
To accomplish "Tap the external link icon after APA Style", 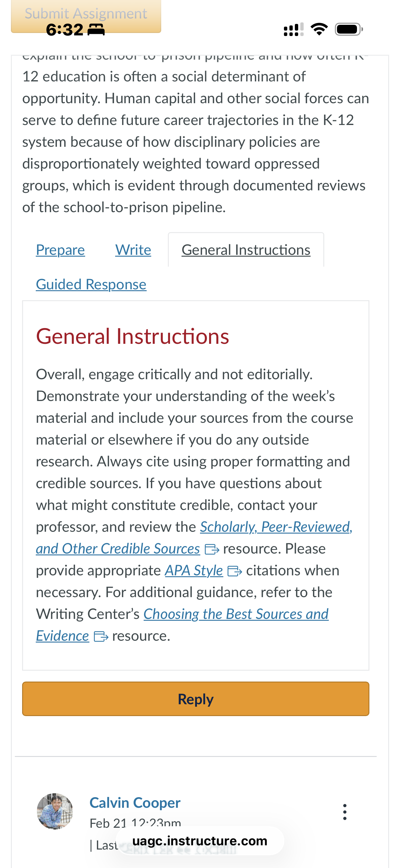I will 235,571.
